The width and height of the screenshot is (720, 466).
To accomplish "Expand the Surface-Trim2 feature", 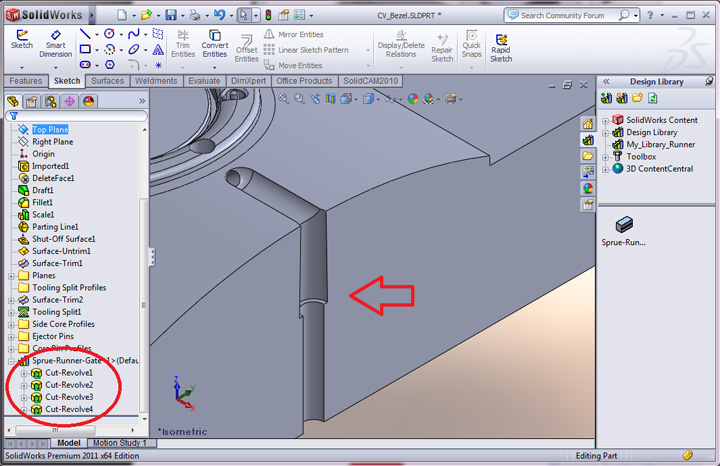I will click(11, 300).
